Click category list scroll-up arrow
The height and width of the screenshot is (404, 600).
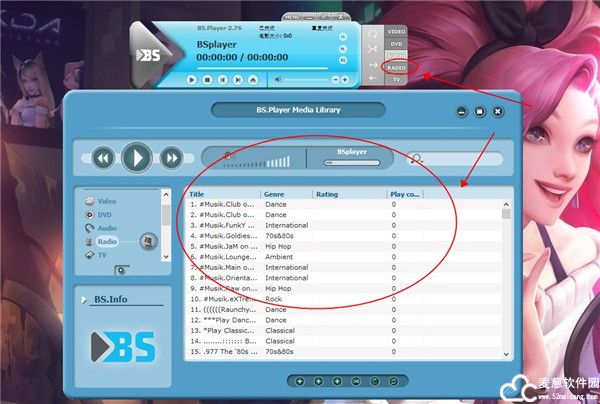pos(166,195)
